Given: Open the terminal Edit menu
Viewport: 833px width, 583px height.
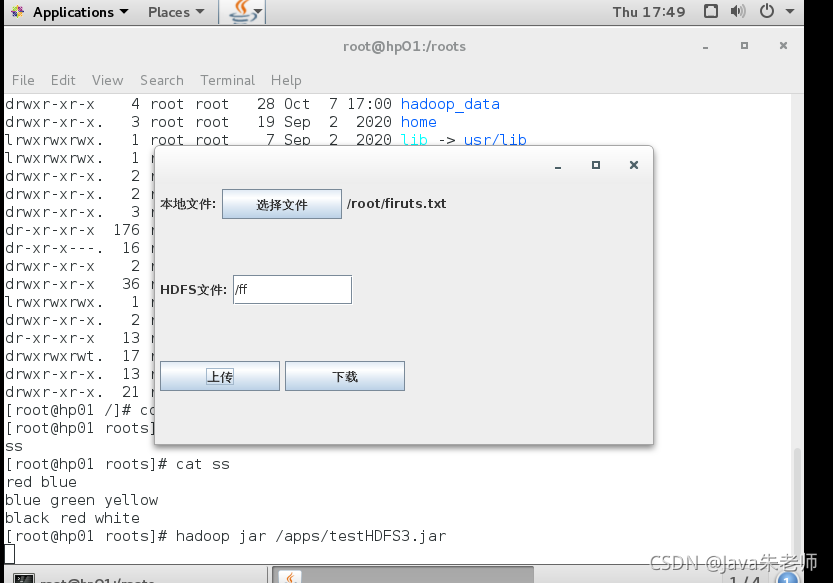Looking at the screenshot, I should (63, 80).
